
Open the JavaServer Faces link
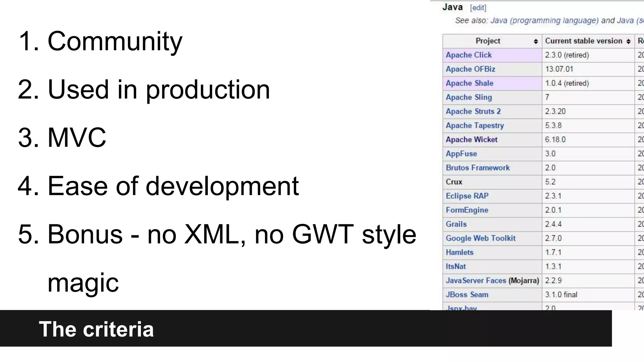click(476, 281)
